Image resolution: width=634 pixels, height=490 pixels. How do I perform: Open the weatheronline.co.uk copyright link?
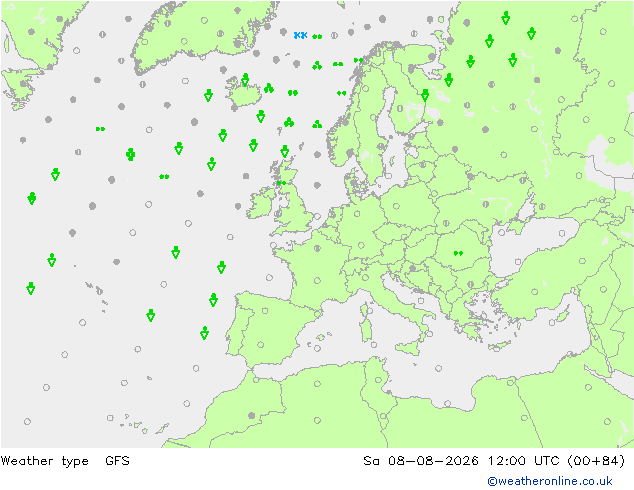549,481
